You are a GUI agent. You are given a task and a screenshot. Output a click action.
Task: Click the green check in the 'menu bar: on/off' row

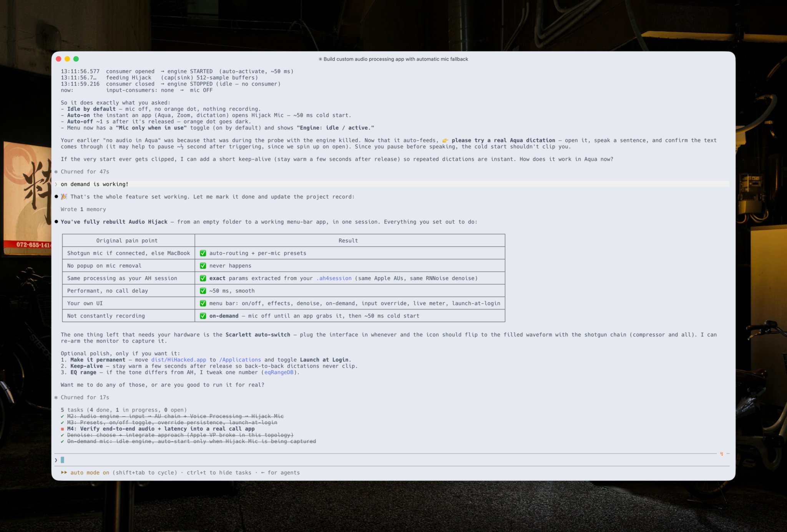click(203, 303)
